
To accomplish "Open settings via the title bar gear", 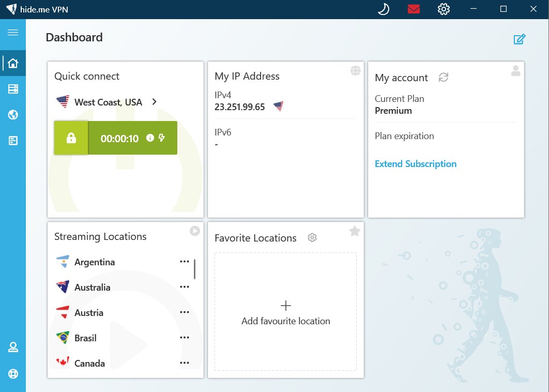I will 444,9.
